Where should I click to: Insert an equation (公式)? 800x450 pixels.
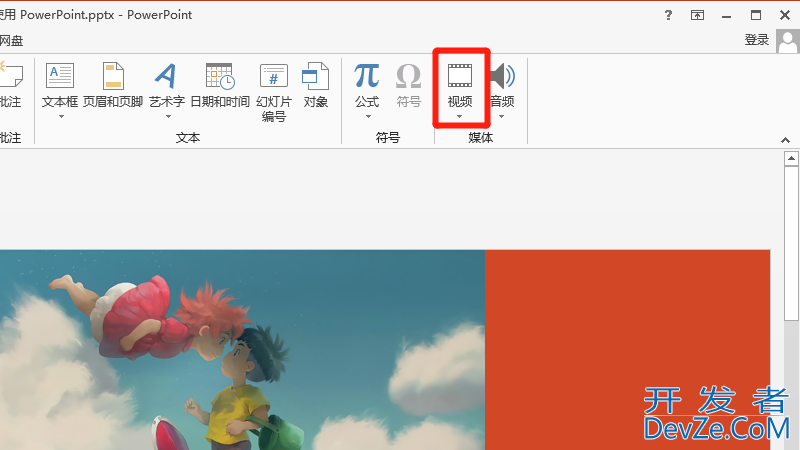coord(367,85)
